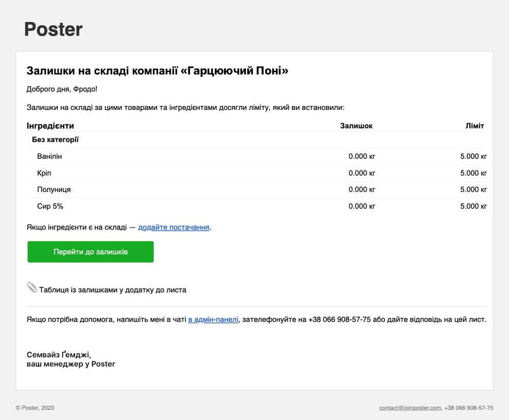This screenshot has height=420, width=509.
Task: Click the "Кріп" ingredient name
Action: [x=44, y=173]
